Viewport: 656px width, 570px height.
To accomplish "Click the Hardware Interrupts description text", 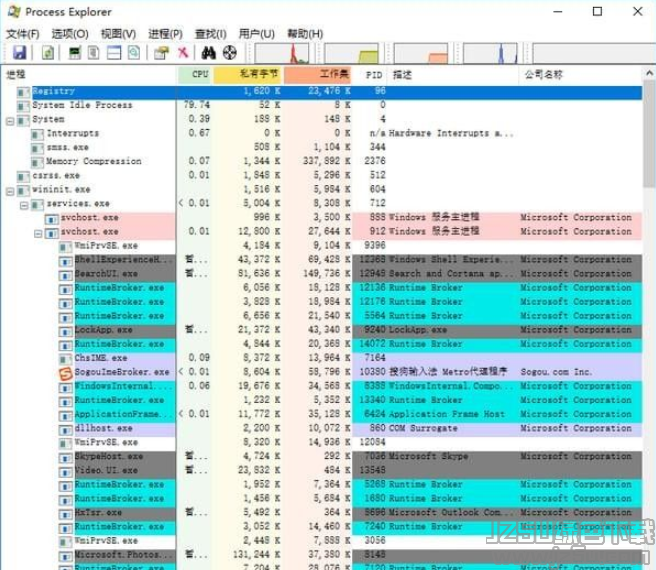I will pyautogui.click(x=451, y=134).
